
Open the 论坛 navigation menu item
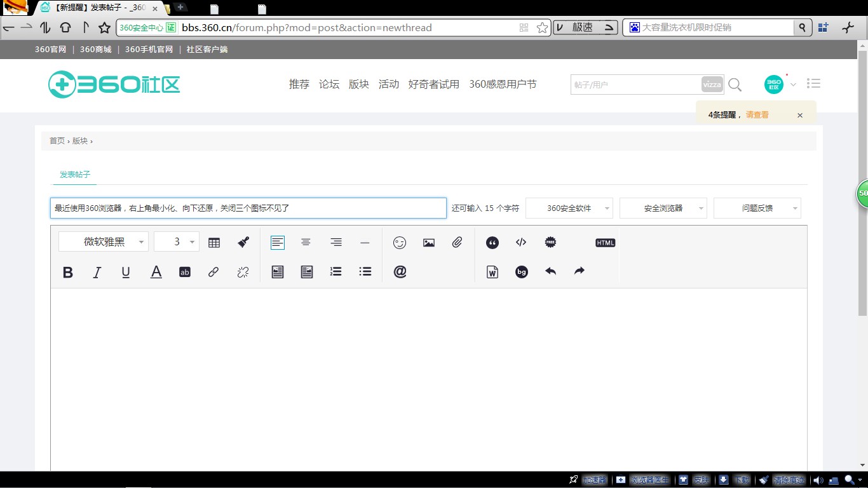pyautogui.click(x=329, y=84)
